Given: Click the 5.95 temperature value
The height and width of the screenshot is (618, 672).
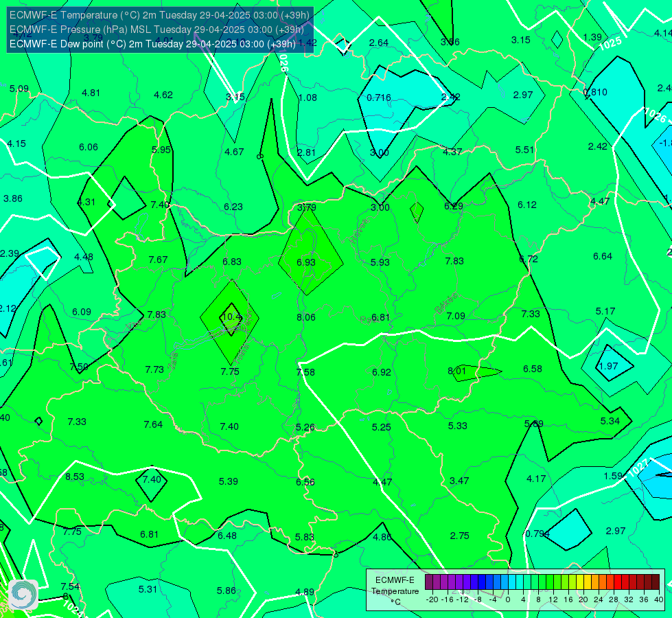Looking at the screenshot, I should (161, 150).
